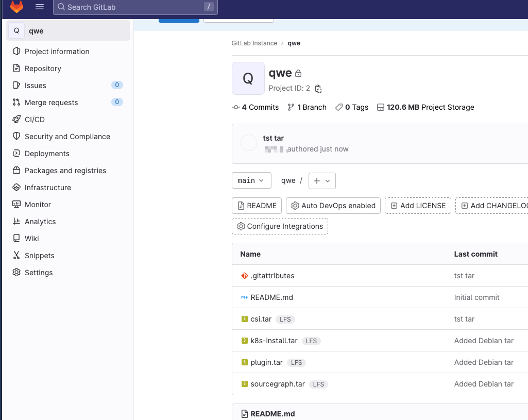Click the Issues count badge
Screen dimensions: 528x420
(x=117, y=85)
